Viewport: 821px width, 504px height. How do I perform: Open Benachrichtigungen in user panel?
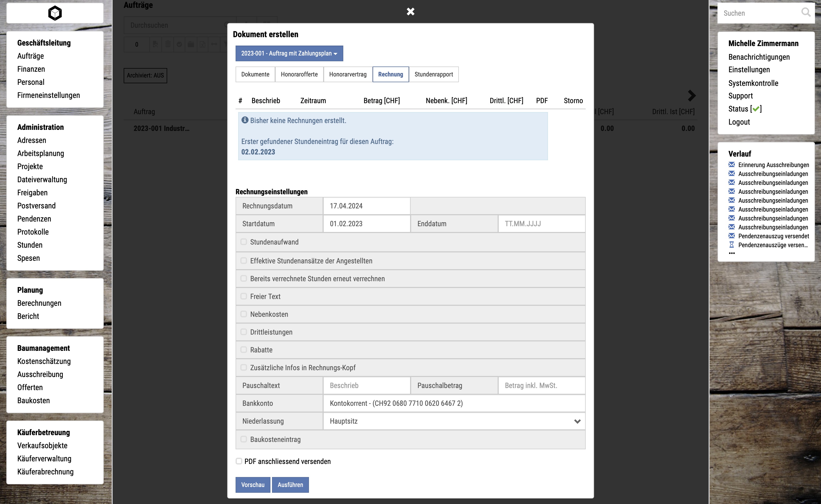pyautogui.click(x=759, y=57)
